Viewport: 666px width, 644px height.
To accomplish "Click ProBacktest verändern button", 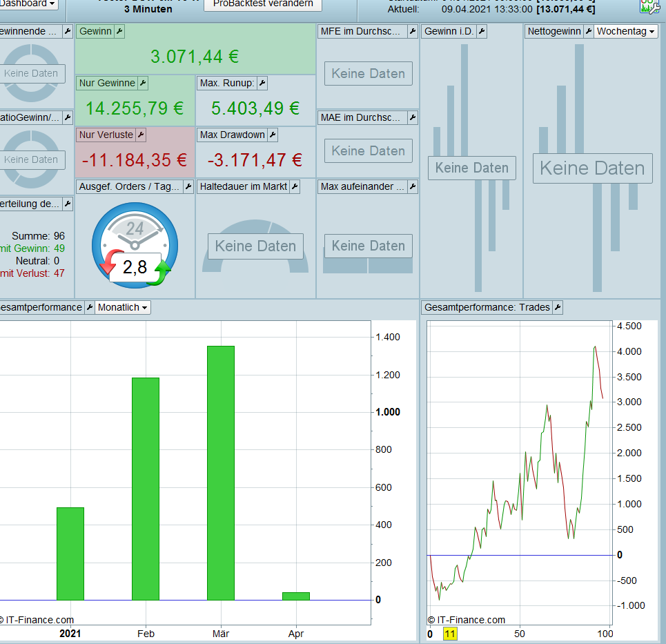I will [x=263, y=4].
